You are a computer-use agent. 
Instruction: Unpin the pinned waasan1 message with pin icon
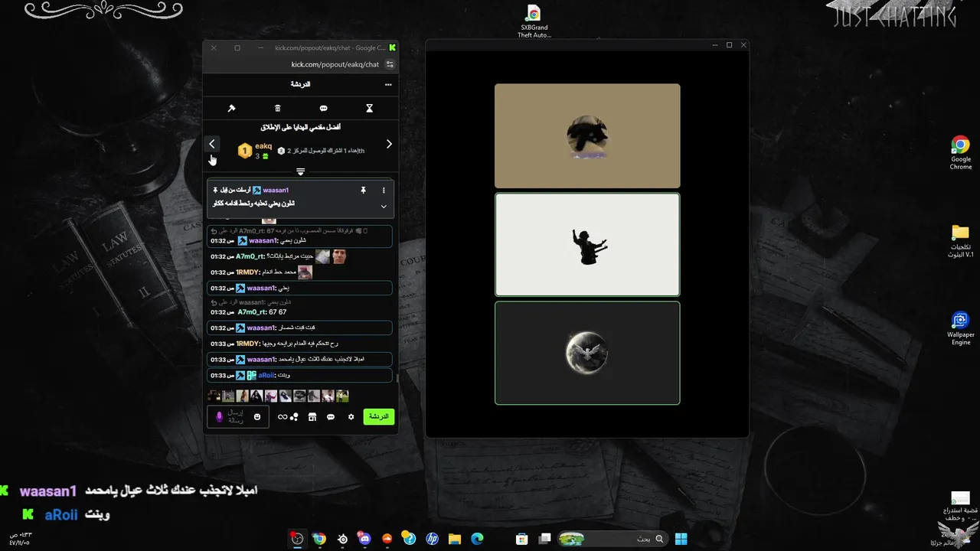click(363, 190)
